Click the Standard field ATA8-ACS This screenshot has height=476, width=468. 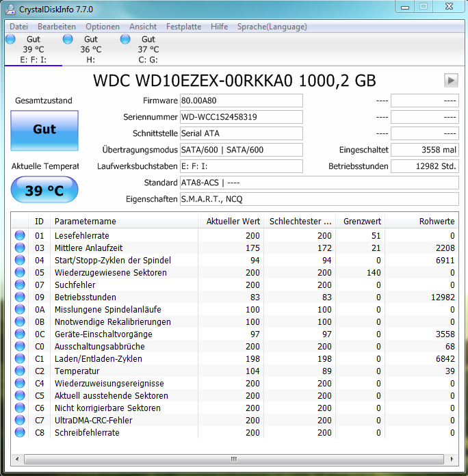tap(320, 183)
